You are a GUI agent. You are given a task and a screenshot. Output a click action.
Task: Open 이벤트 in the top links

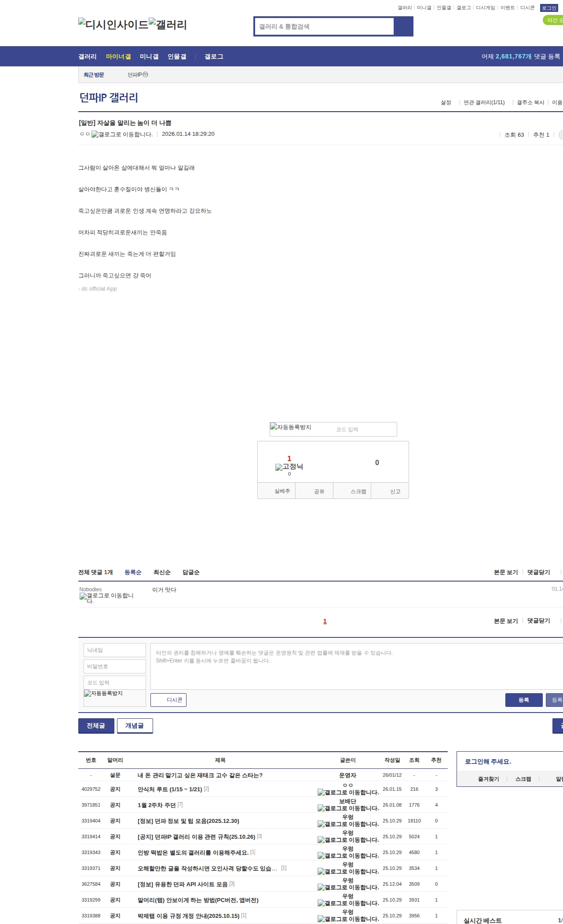(x=508, y=8)
